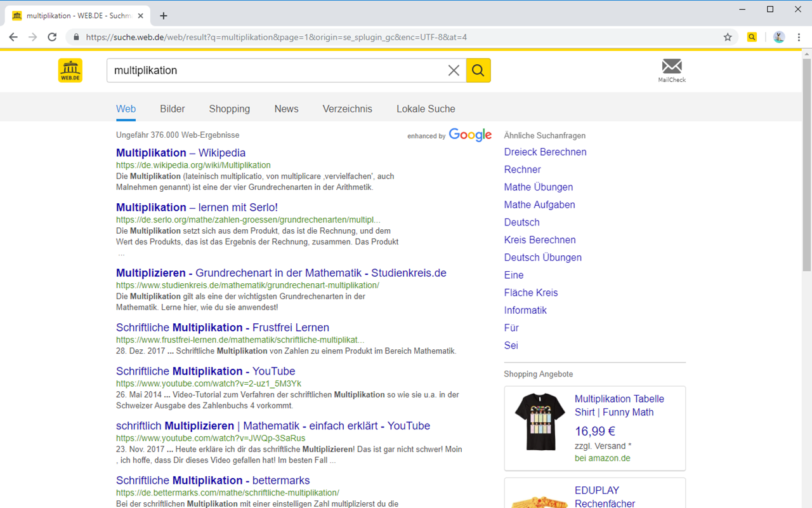This screenshot has width=812, height=508.
Task: Click the youtube.com watch?v=2-uz1_5M3Yk URL
Action: click(209, 384)
